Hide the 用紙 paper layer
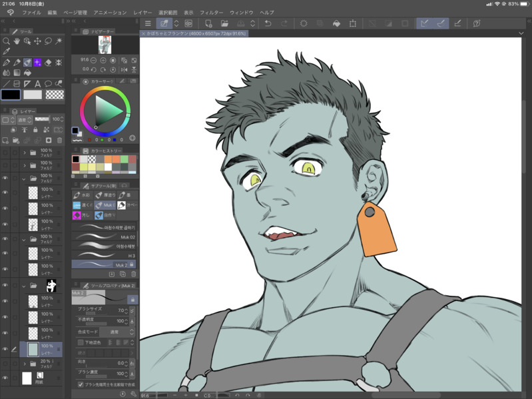This screenshot has width=532, height=399. [x=5, y=378]
